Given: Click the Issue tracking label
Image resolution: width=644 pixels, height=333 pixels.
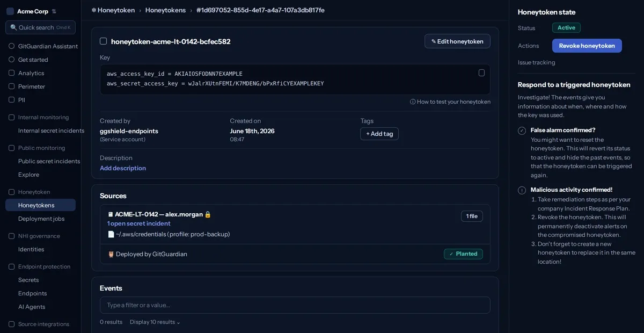Looking at the screenshot, I should click(x=537, y=63).
